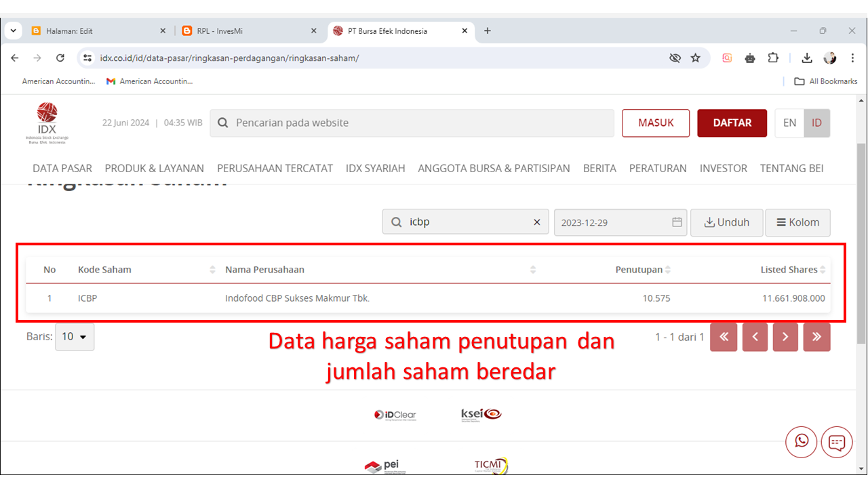The height and width of the screenshot is (488, 868).
Task: View site information icon in address bar
Action: pos(87,58)
